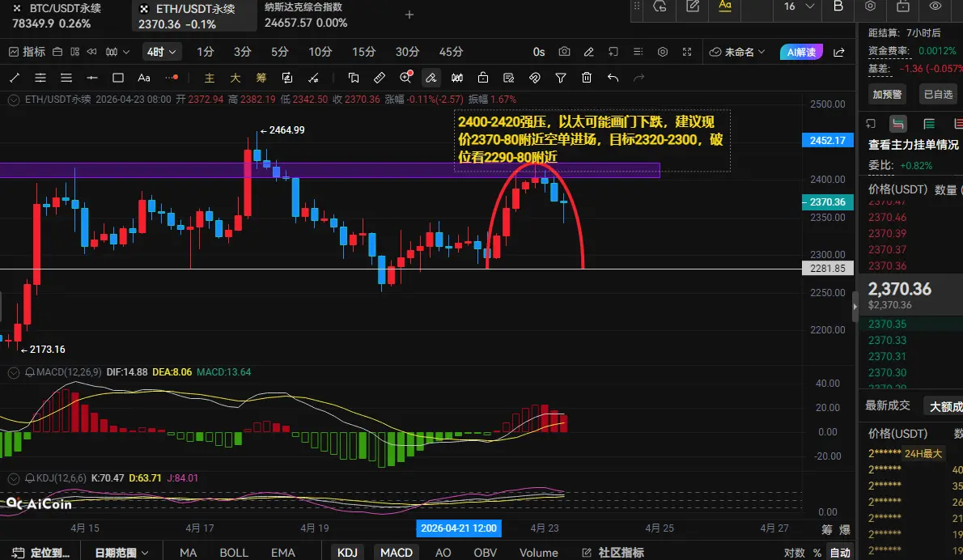This screenshot has width=963, height=560.
Task: Click the 2026-04-21 12:00 time marker
Action: click(458, 528)
